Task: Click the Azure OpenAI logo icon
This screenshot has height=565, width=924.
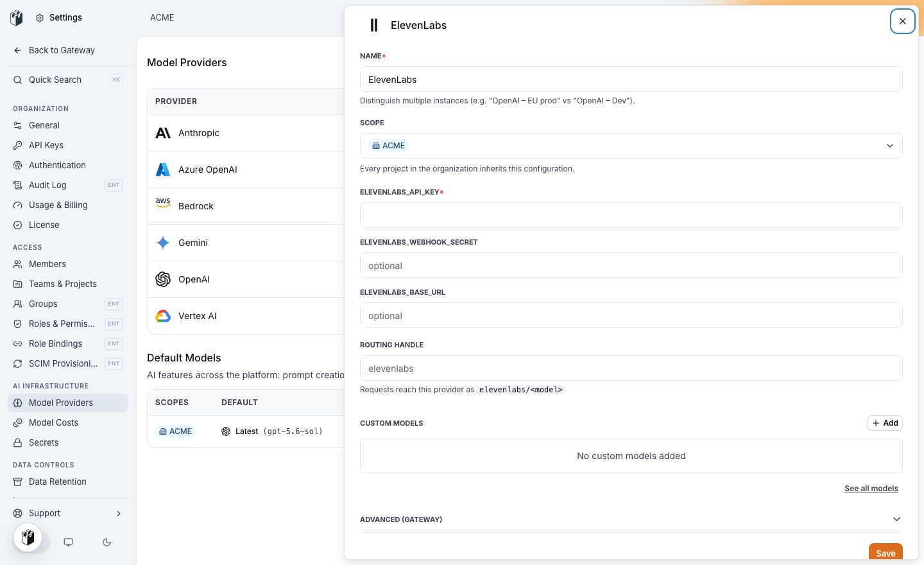Action: pyautogui.click(x=163, y=169)
